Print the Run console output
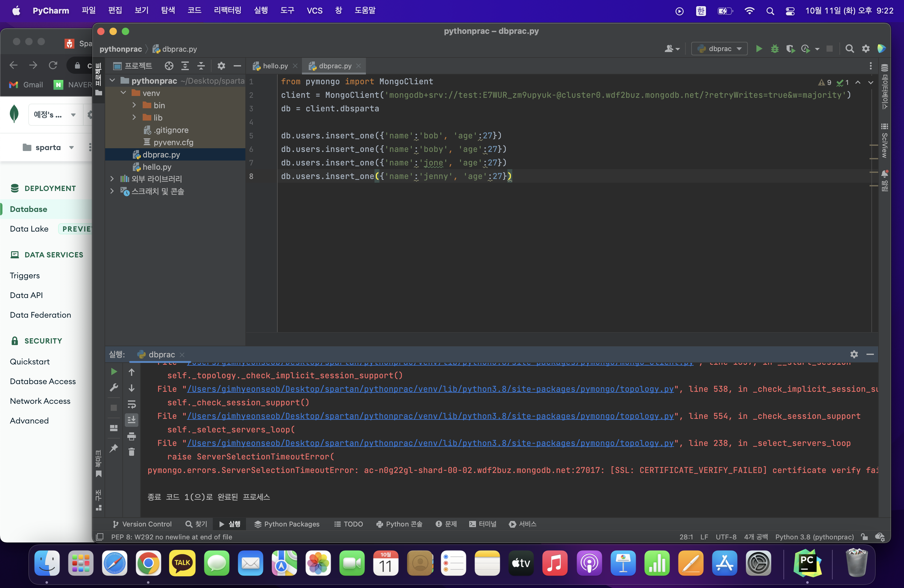Screen dimensions: 904x588 [x=131, y=436]
